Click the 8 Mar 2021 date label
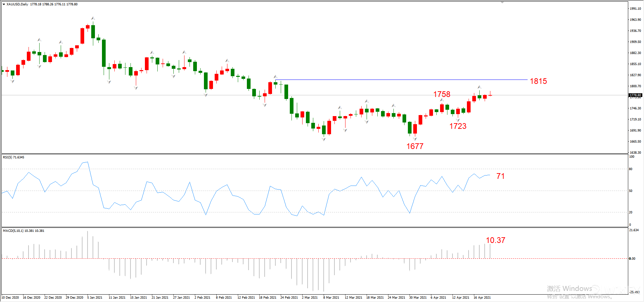Viewport: 644px width, 302px height. pyautogui.click(x=331, y=298)
